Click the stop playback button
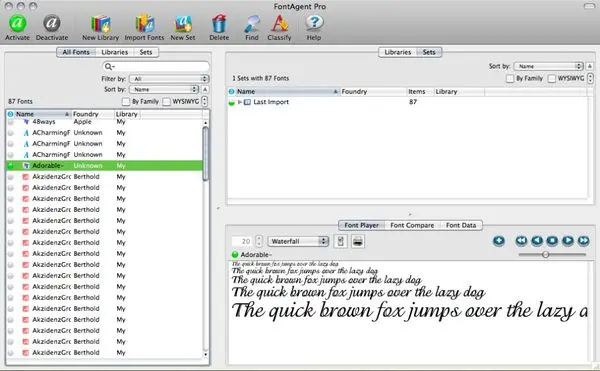600x371 pixels. [552, 241]
